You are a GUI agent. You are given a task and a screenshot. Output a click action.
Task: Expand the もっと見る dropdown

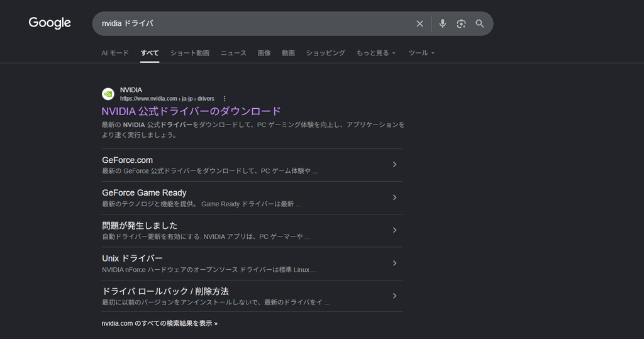pyautogui.click(x=376, y=53)
